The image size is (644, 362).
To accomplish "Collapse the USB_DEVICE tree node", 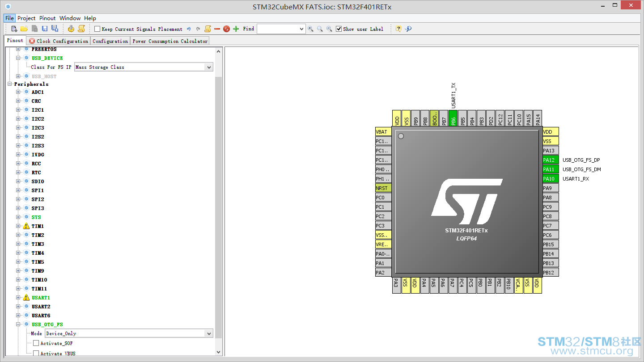I will (x=18, y=58).
